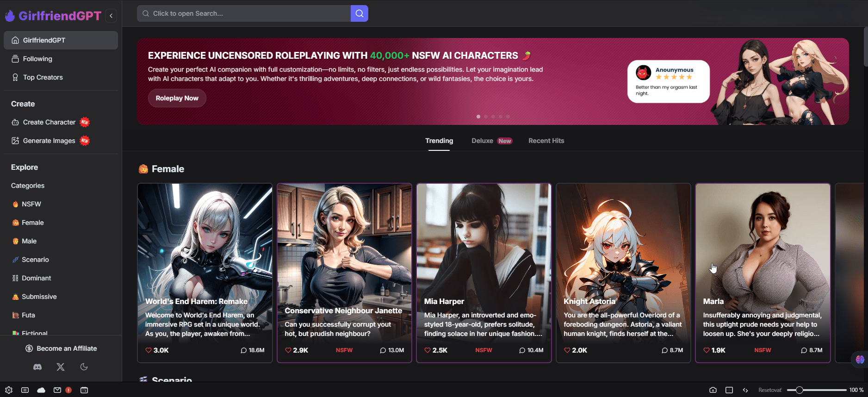Screen dimensions: 868x397
Task: Open the X (Twitter) social link
Action: point(61,367)
